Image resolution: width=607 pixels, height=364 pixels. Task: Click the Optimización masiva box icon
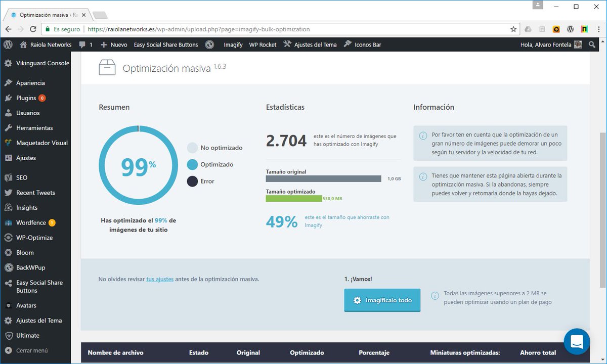107,68
